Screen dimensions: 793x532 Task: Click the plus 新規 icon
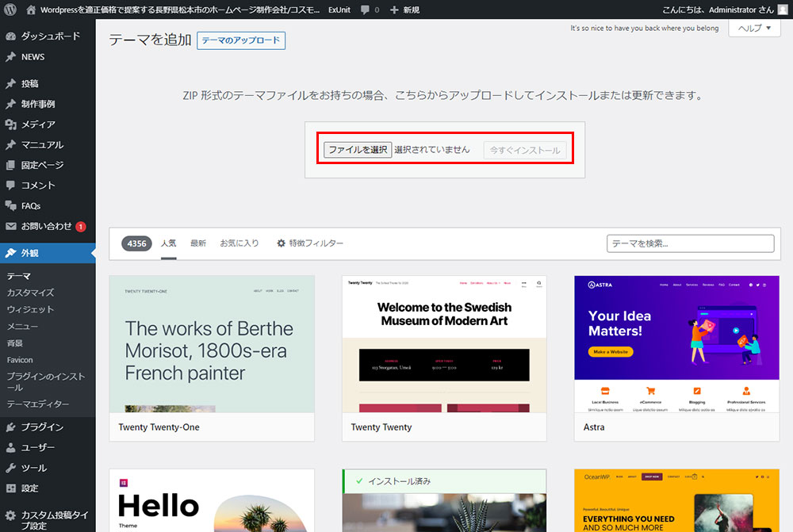[394, 10]
